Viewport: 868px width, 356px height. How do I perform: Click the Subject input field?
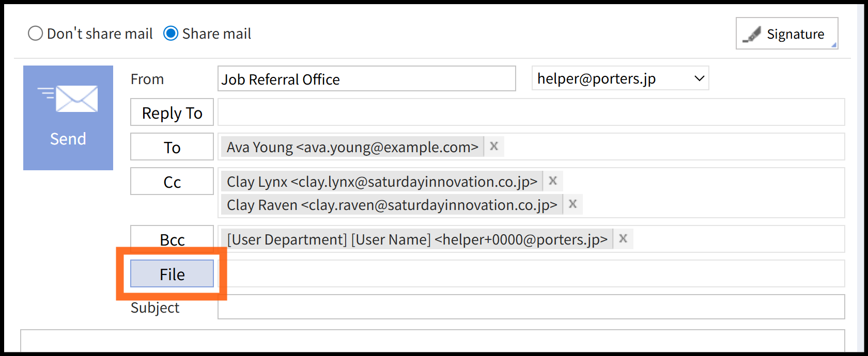pyautogui.click(x=531, y=307)
